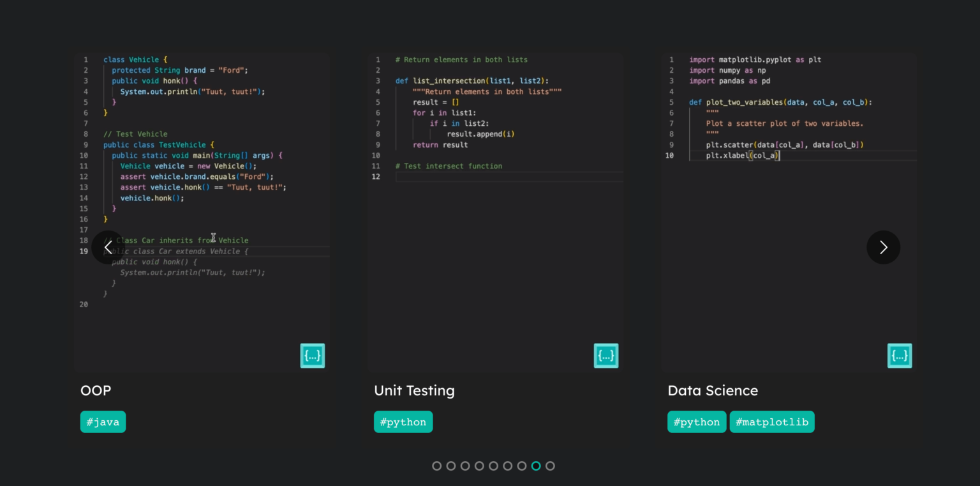
Task: Select the currently active pagination dot
Action: tap(536, 466)
